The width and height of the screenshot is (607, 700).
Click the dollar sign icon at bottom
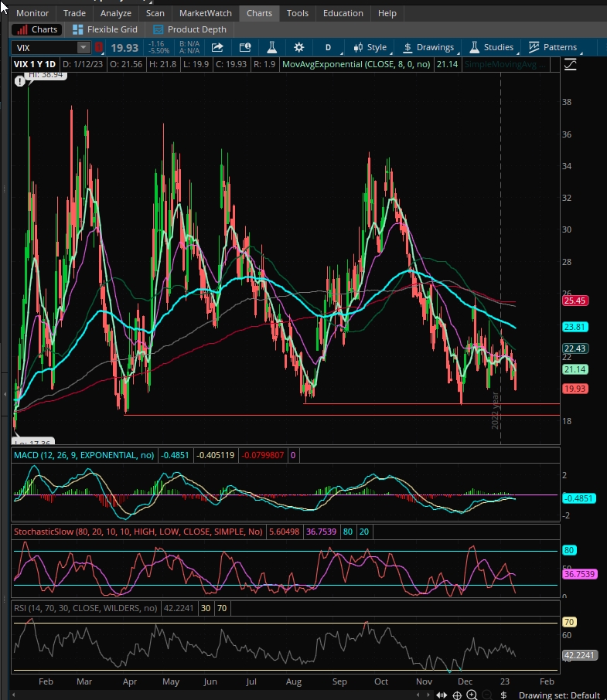[x=503, y=695]
